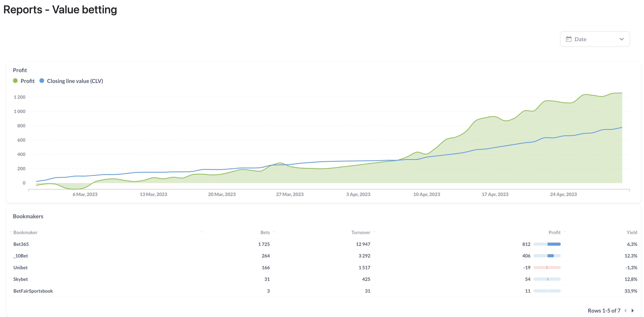Click the Bookmakers section title
This screenshot has width=644, height=317.
[28, 216]
